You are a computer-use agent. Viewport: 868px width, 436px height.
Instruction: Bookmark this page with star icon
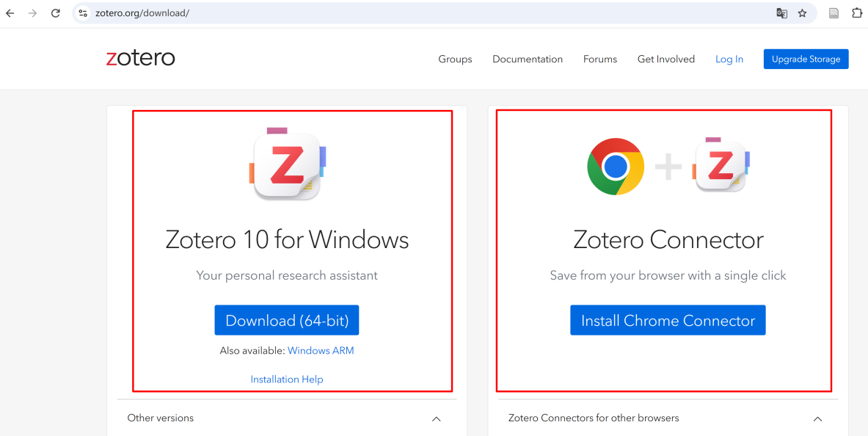click(x=802, y=13)
